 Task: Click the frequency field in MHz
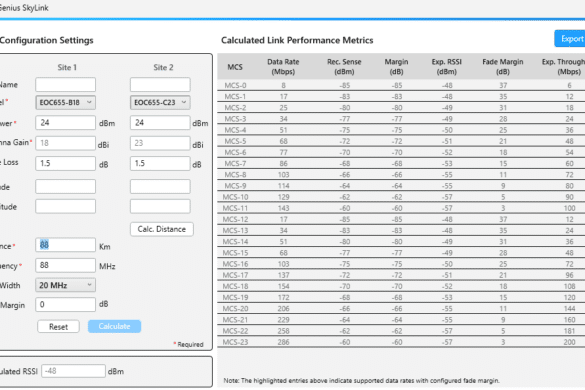65,265
